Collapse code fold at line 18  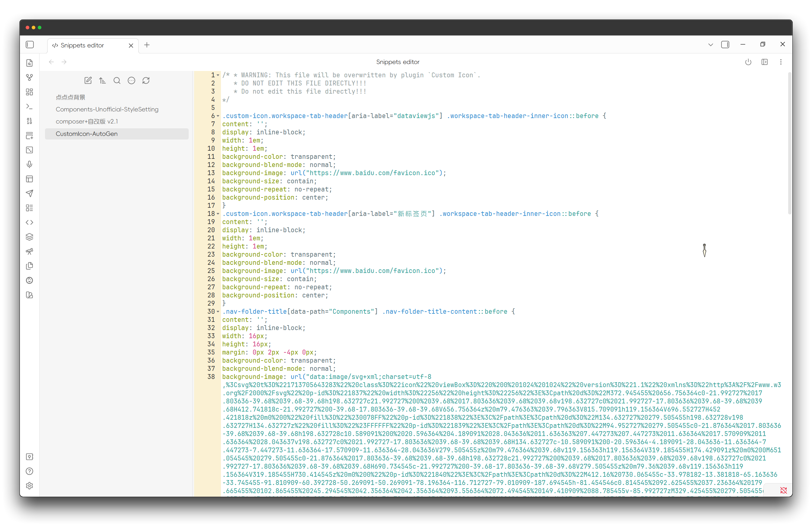pos(218,214)
